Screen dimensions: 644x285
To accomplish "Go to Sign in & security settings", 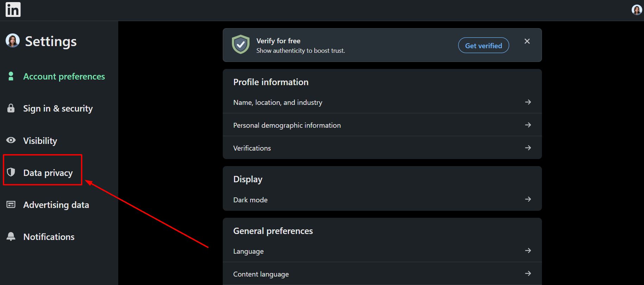I will (x=58, y=108).
